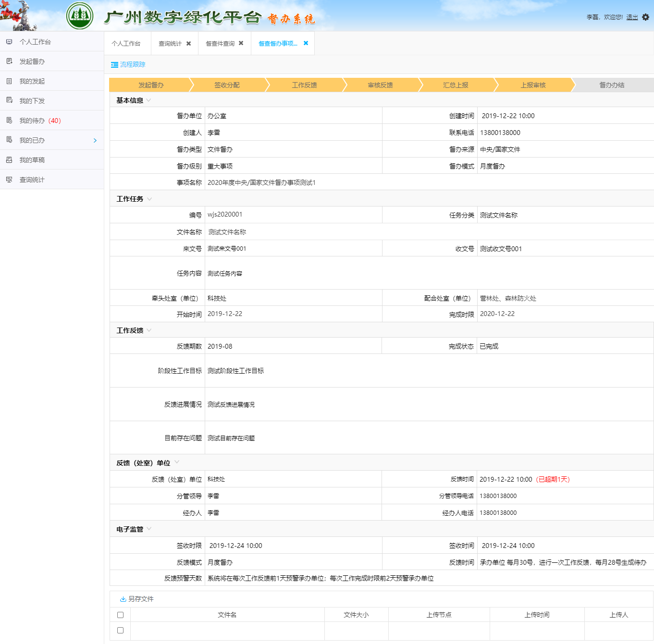Click the 另存文件 download icon
The image size is (654, 644).
point(123,599)
